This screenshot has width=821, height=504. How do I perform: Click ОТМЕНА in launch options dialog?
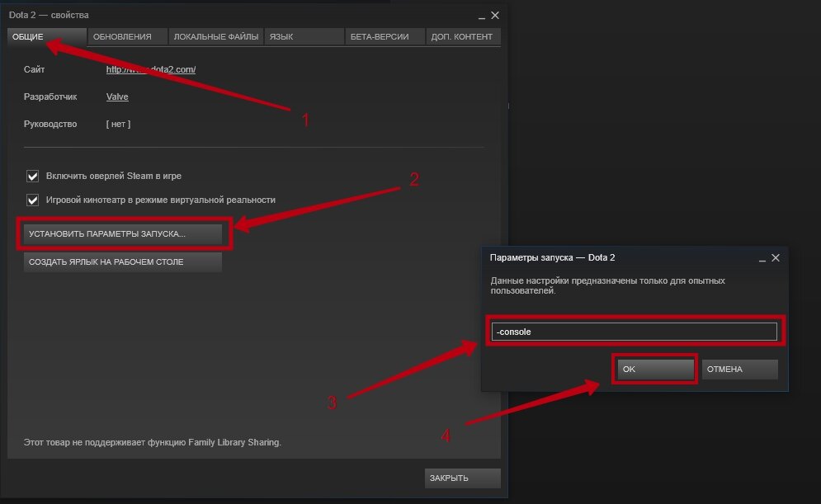click(x=739, y=369)
